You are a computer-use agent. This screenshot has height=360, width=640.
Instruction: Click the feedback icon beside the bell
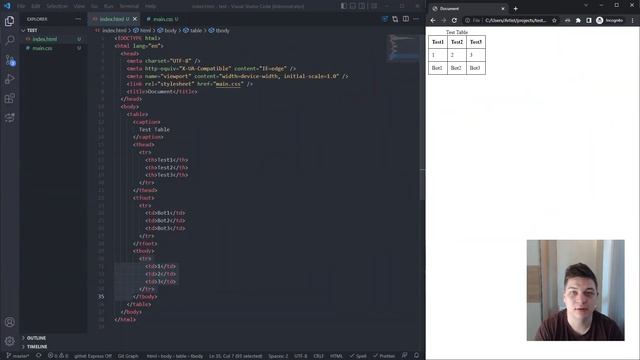[404, 356]
